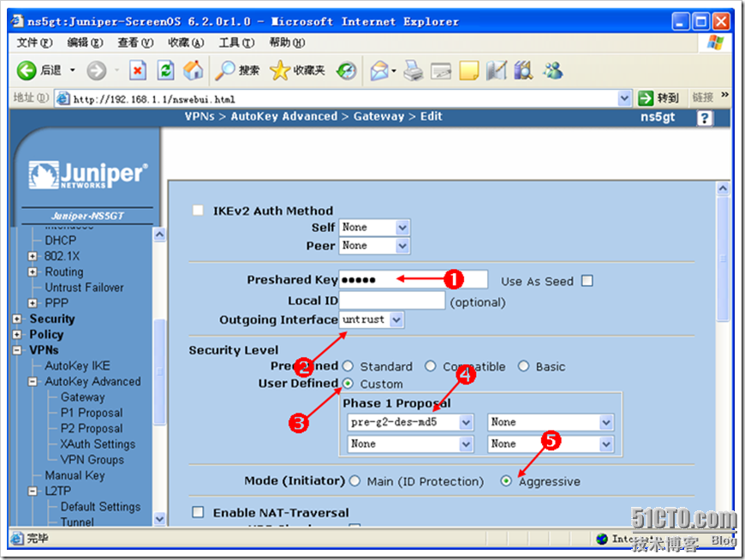Select the Standard security level radio
Viewport: 745px width, 560px height.
[x=348, y=366]
